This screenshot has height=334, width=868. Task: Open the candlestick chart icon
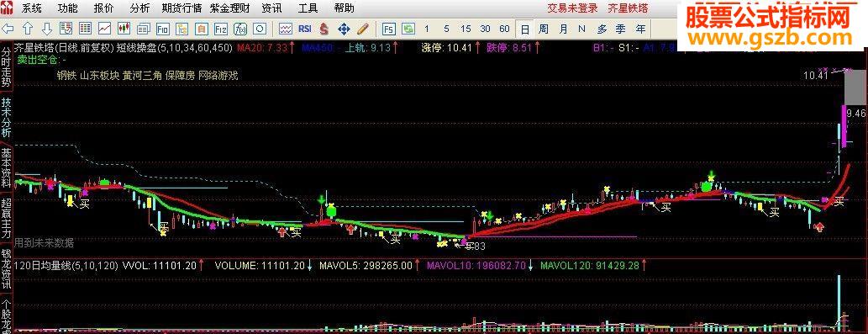click(124, 29)
